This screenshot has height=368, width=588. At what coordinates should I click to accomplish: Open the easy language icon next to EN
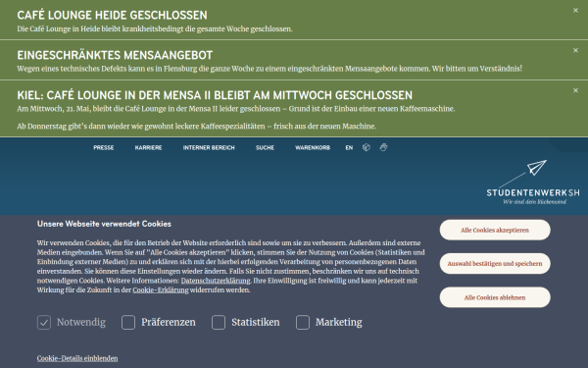tap(367, 147)
